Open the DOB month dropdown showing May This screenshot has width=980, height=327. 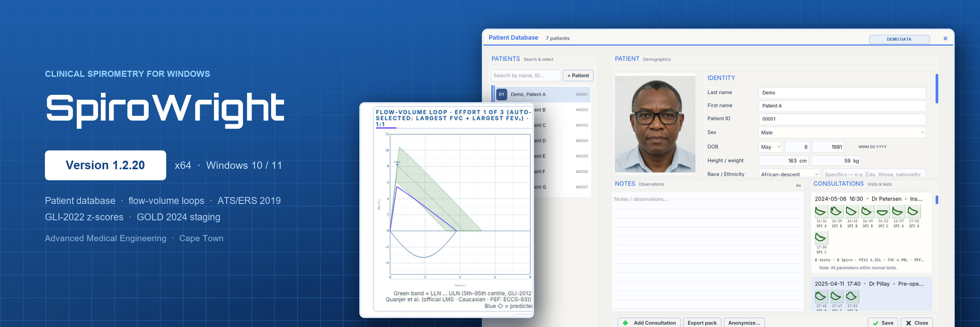click(x=771, y=147)
